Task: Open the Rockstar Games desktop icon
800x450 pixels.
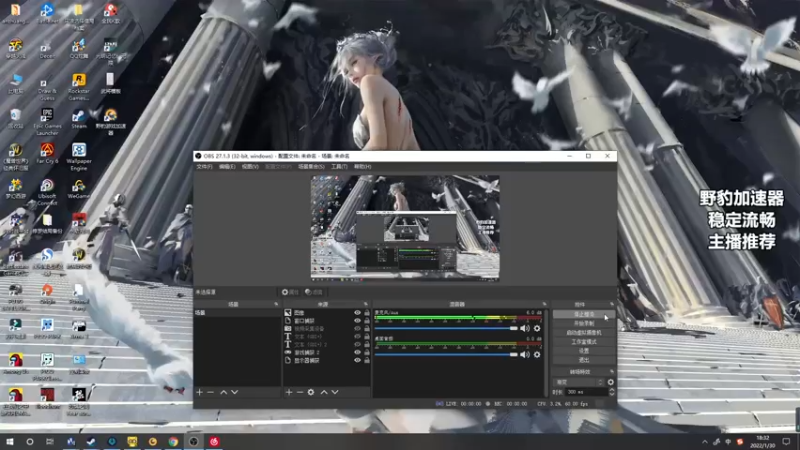Action: tap(79, 87)
